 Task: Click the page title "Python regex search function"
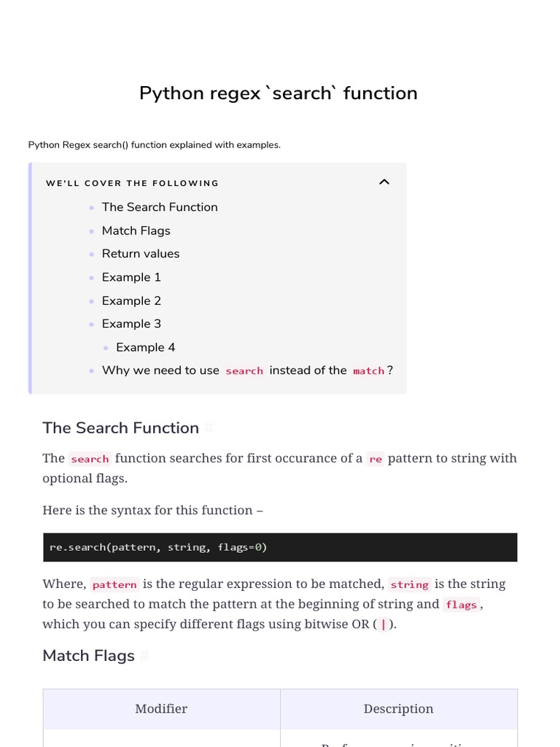point(279,93)
